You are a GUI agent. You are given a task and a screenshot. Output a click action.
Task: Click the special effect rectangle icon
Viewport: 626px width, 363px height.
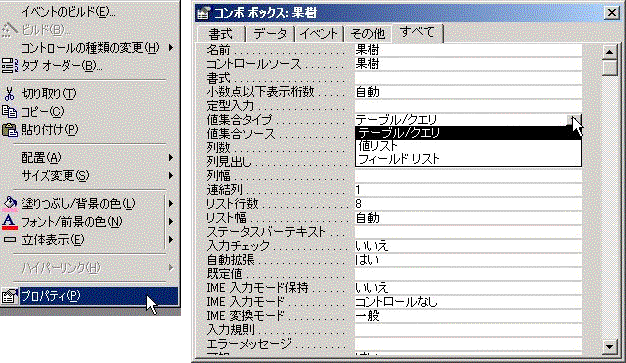10,240
